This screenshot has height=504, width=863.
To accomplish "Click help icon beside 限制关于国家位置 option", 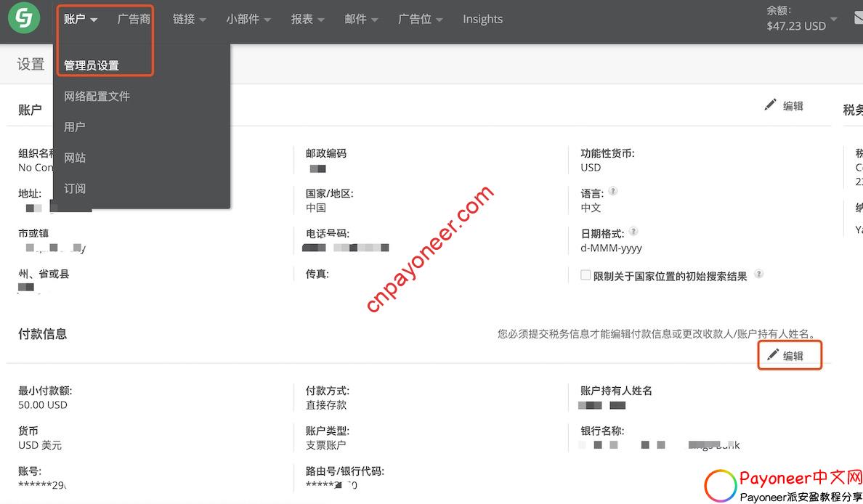I will pos(759,275).
